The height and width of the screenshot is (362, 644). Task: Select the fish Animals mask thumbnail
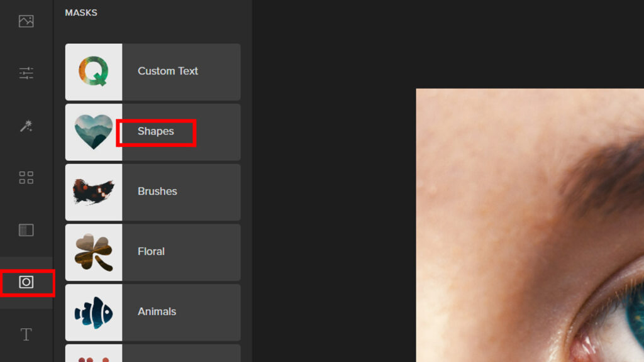click(x=94, y=312)
